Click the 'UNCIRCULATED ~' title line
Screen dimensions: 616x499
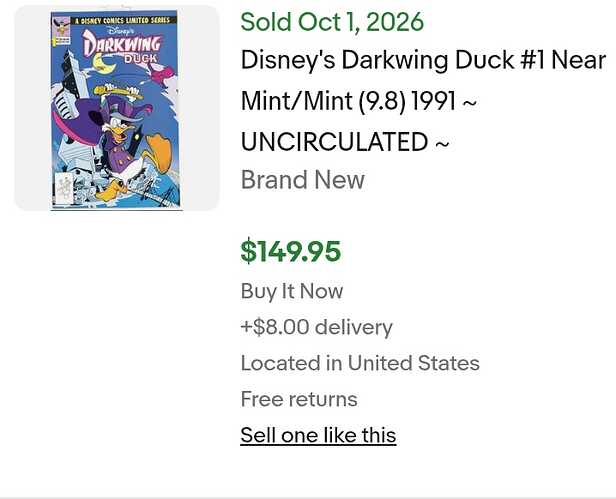345,142
